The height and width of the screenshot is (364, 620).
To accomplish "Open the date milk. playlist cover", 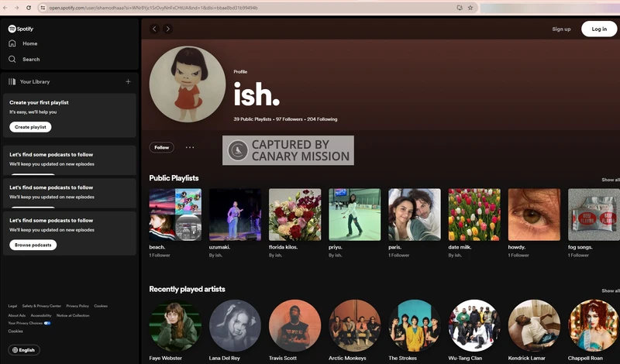I will (474, 215).
